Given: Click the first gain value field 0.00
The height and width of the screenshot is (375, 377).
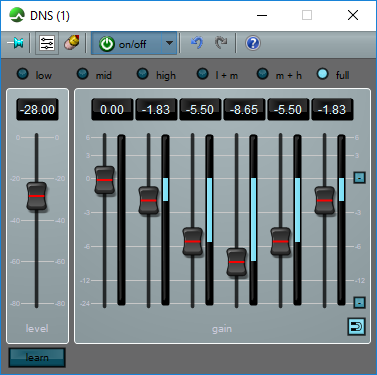Looking at the screenshot, I should click(112, 109).
